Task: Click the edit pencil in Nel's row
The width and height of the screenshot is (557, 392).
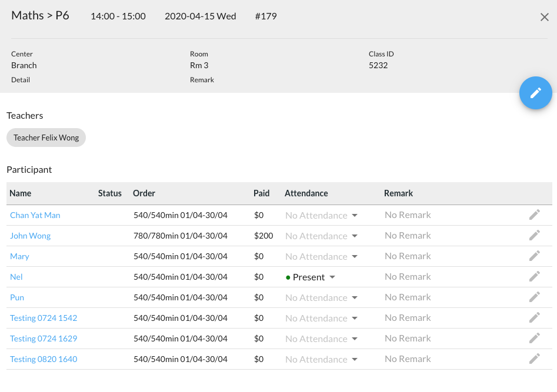Action: click(534, 277)
